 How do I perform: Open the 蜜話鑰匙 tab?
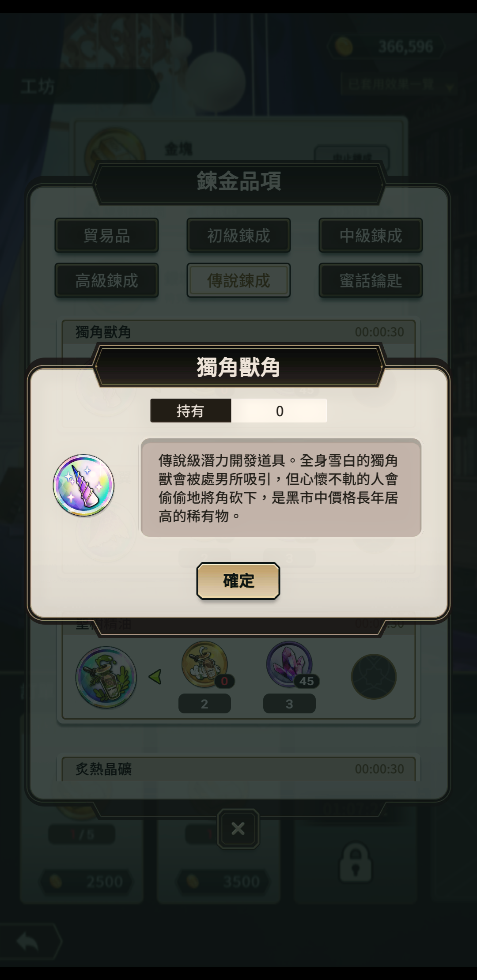[x=371, y=280]
